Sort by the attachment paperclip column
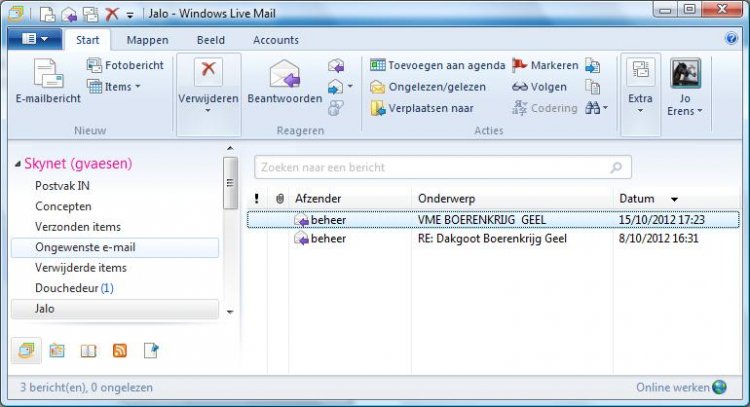The height and width of the screenshot is (407, 750). [280, 199]
